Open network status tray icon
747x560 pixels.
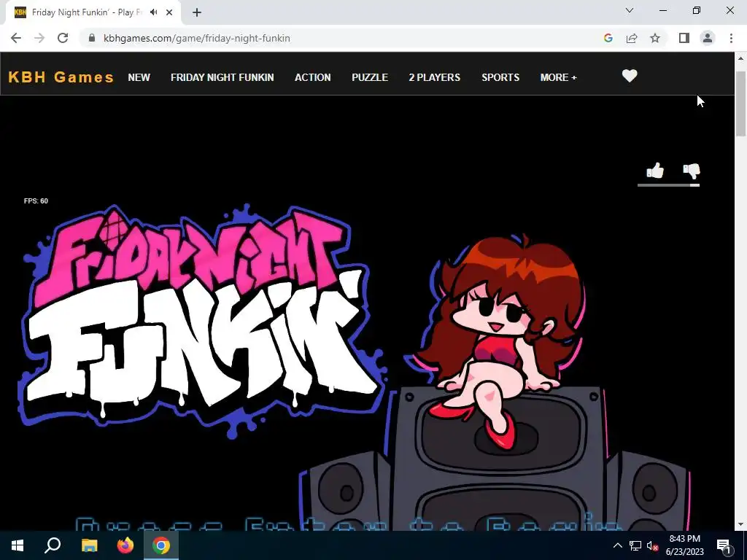635,545
